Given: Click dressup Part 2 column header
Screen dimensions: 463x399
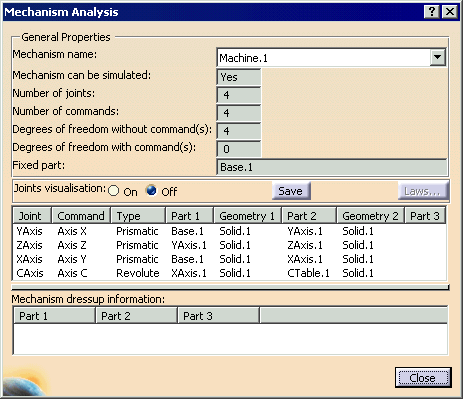Looking at the screenshot, I should pyautogui.click(x=136, y=316).
